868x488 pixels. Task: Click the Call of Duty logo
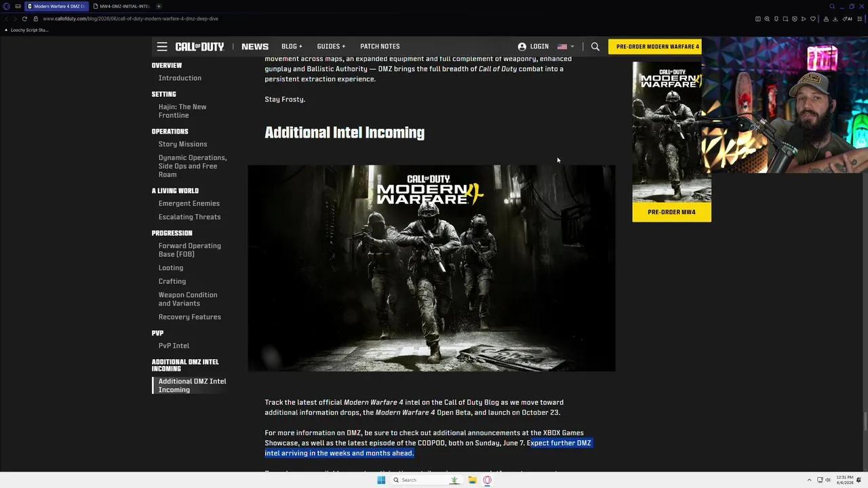tap(199, 47)
